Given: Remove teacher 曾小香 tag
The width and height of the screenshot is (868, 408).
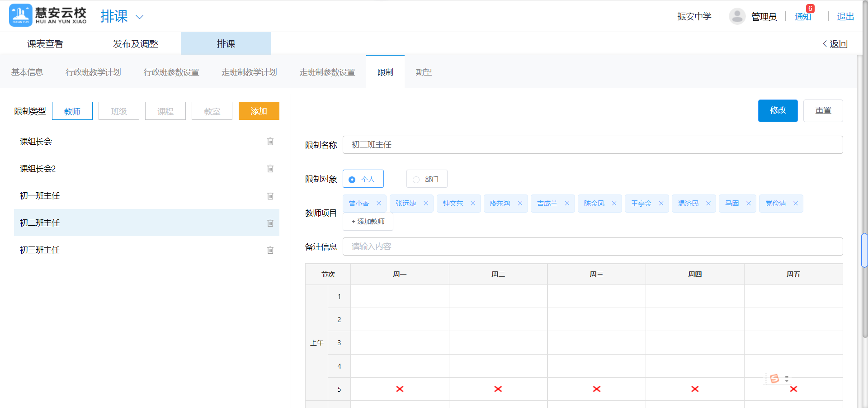Looking at the screenshot, I should click(x=379, y=204).
